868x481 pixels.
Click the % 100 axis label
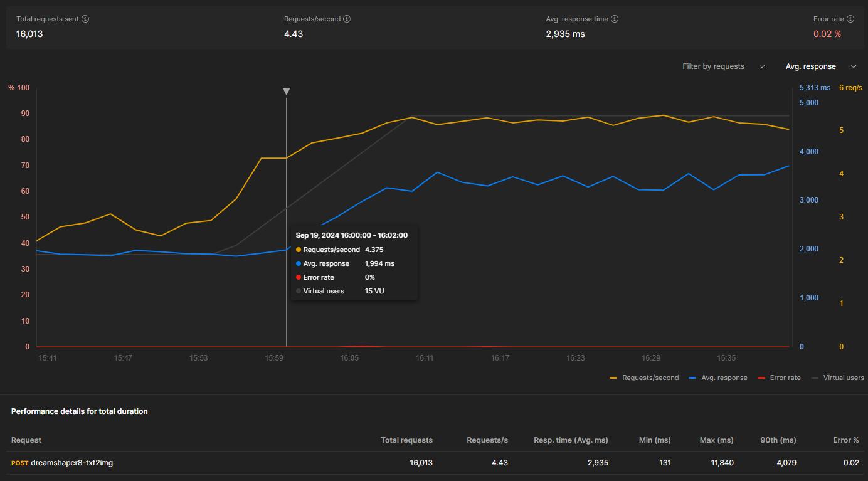(x=19, y=88)
